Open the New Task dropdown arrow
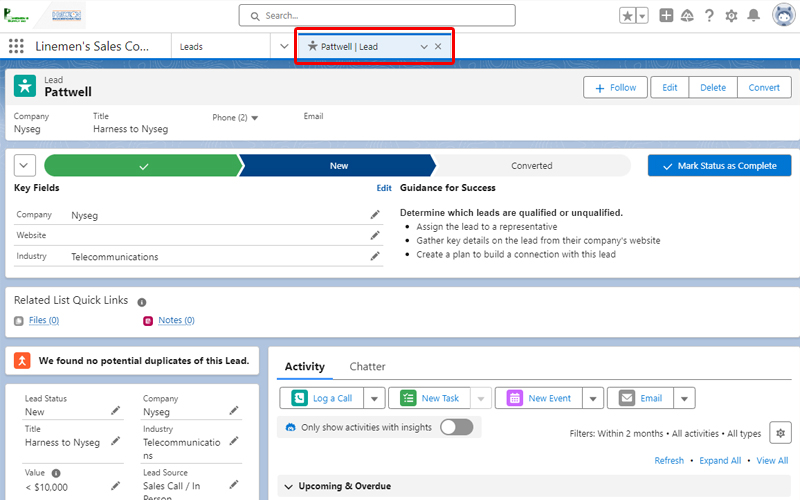The image size is (800, 500). pyautogui.click(x=481, y=398)
